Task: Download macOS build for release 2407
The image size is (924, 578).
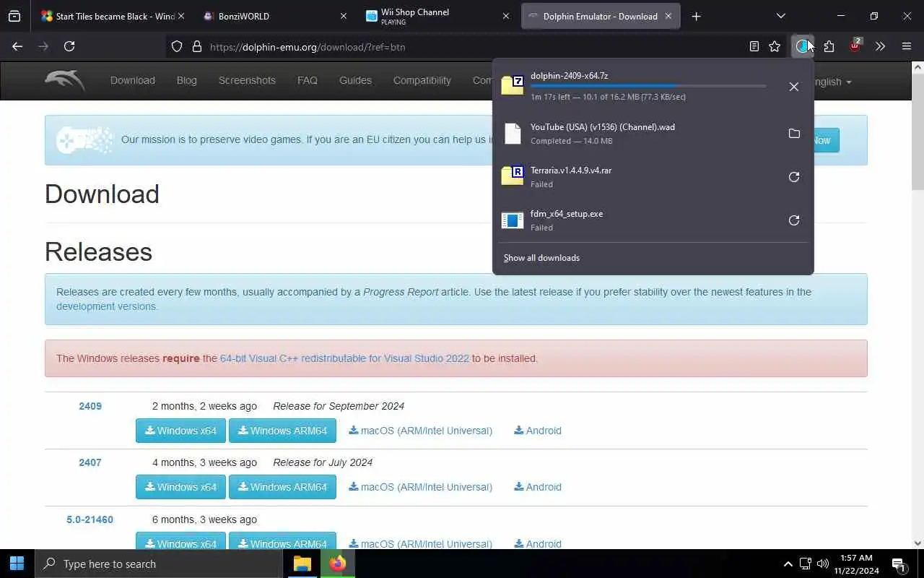Action: 420,487
